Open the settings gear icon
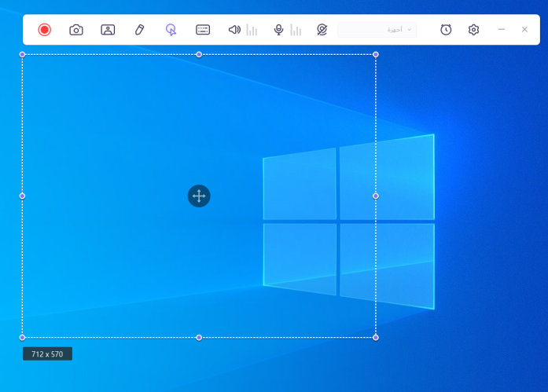 coord(473,30)
